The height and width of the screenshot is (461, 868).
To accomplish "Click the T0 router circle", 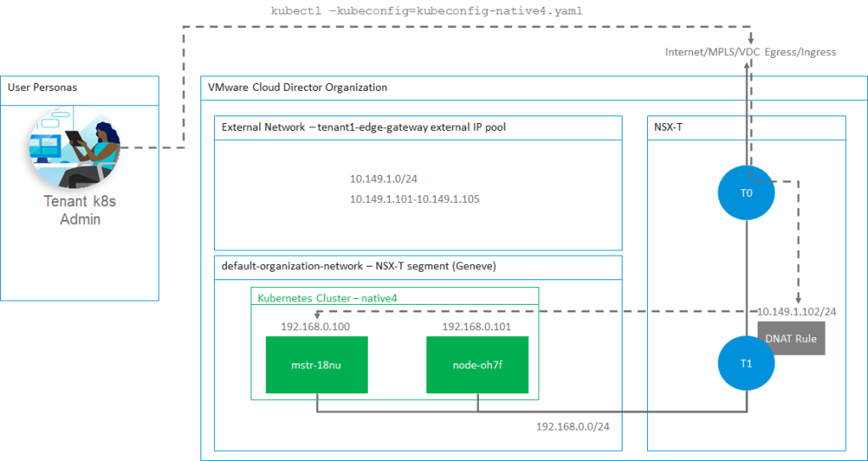I will tap(746, 193).
